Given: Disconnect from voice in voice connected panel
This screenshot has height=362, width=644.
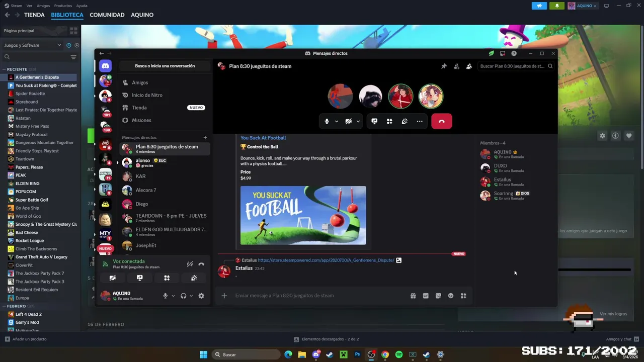Looking at the screenshot, I should pyautogui.click(x=201, y=264).
